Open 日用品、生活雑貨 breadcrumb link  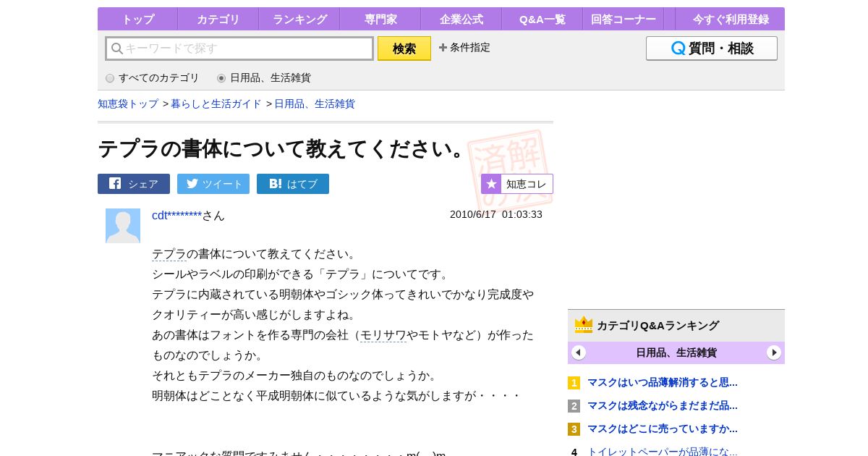coord(315,104)
